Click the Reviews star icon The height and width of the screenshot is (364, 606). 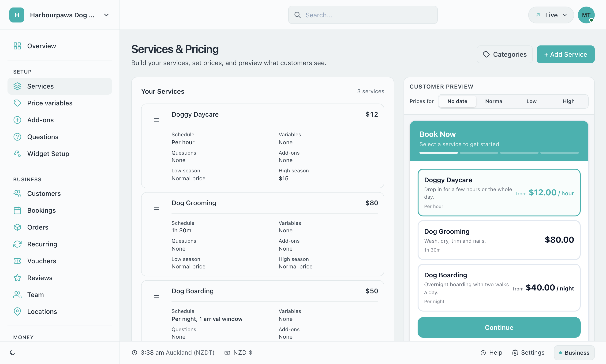[x=17, y=278]
